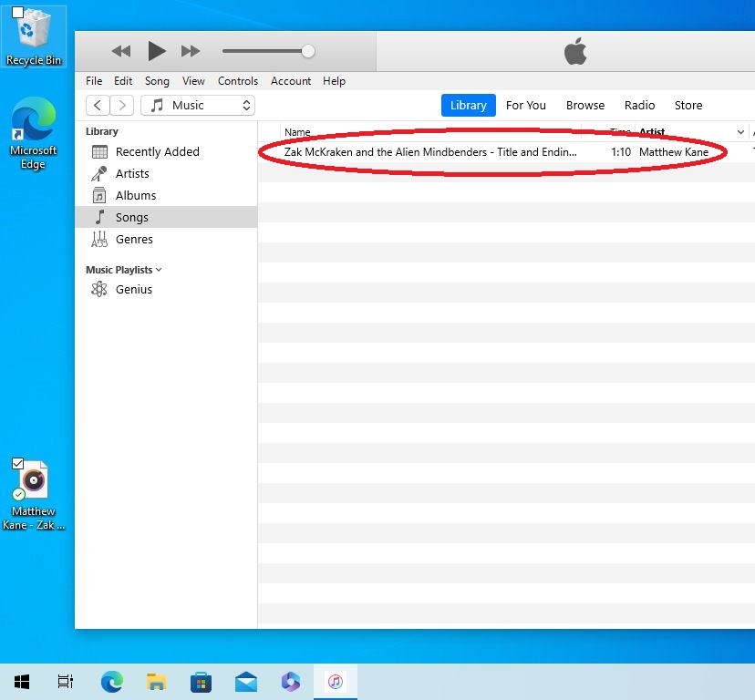The image size is (755, 700).
Task: Select the Microsoft Edge desktop shortcut
Action: tap(34, 133)
